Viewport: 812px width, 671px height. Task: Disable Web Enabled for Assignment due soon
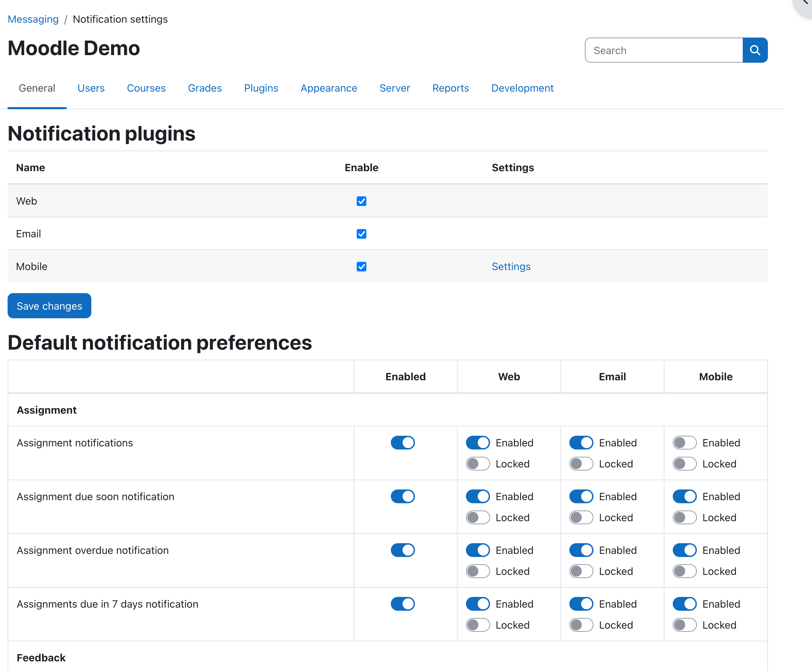[x=478, y=496]
